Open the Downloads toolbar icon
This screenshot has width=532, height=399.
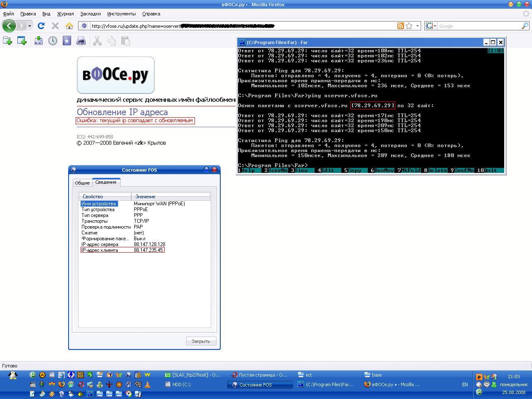(38, 41)
